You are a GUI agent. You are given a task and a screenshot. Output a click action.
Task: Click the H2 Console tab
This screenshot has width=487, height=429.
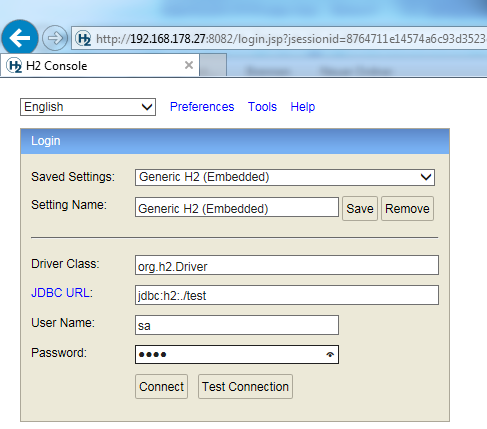[x=100, y=65]
